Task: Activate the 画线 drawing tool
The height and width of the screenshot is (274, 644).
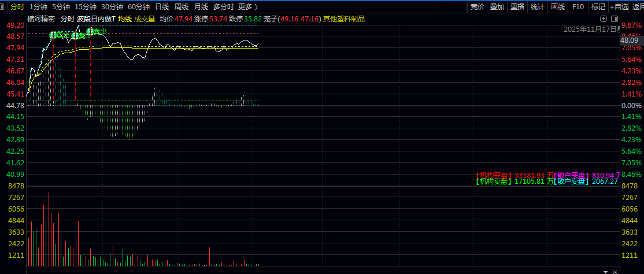Action: [x=558, y=6]
